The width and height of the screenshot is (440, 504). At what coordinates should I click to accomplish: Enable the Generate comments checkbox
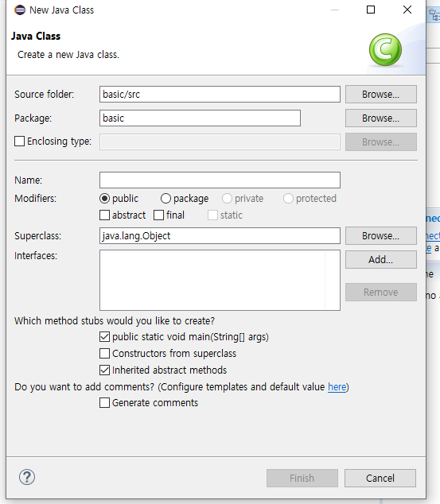[x=104, y=403]
